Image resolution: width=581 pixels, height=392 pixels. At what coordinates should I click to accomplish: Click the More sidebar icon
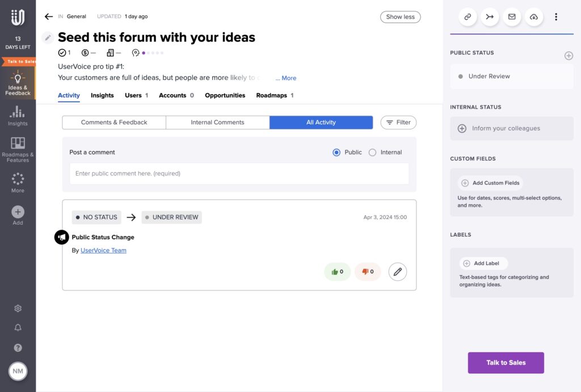tap(18, 182)
